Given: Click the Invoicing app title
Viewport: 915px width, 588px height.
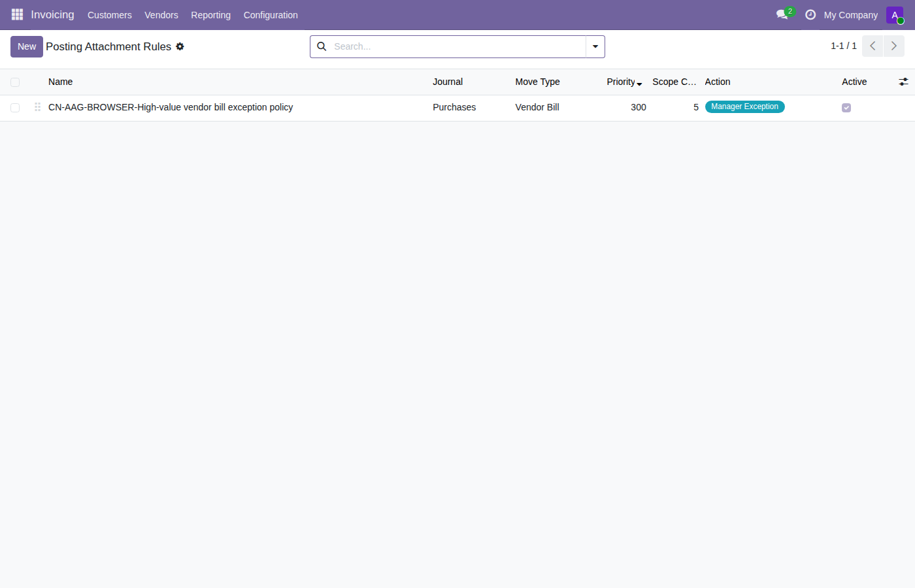Looking at the screenshot, I should [52, 14].
